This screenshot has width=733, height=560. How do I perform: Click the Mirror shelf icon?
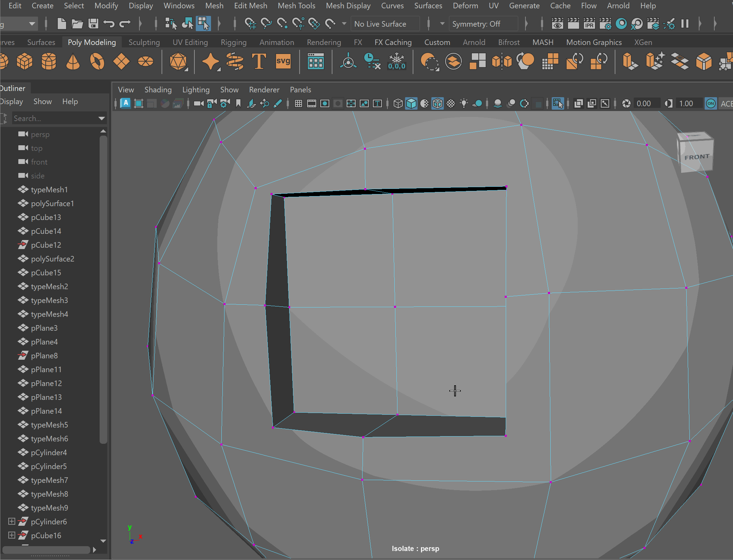(x=502, y=62)
